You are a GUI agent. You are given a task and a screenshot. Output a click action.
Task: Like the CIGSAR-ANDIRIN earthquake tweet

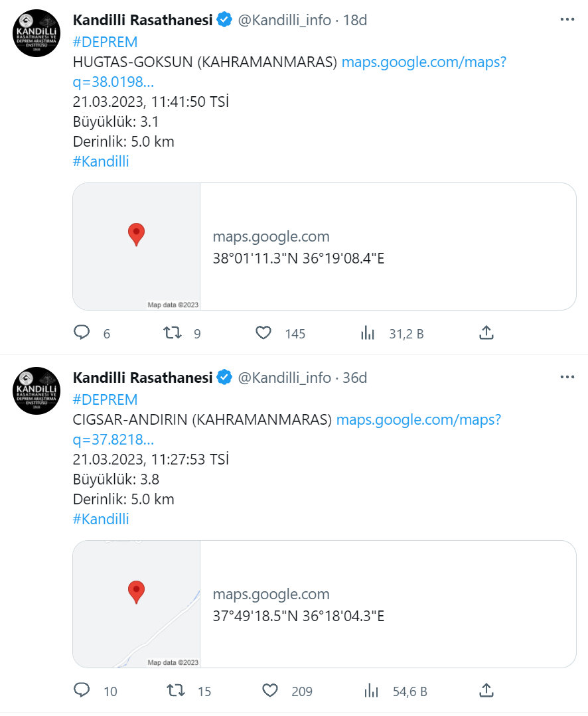point(270,691)
